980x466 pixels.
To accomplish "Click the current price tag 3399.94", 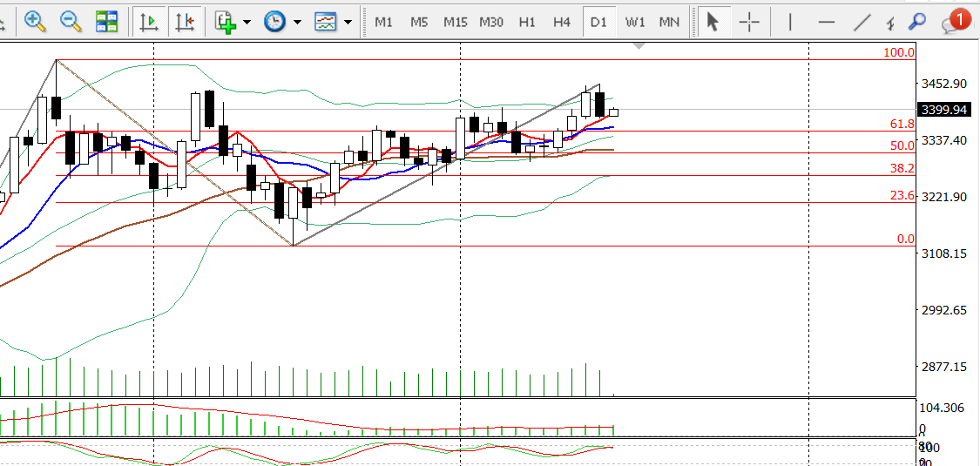I will (x=943, y=110).
